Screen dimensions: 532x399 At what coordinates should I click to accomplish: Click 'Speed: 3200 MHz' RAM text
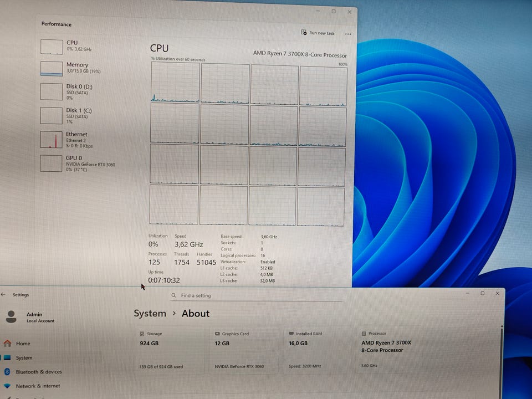[305, 366]
